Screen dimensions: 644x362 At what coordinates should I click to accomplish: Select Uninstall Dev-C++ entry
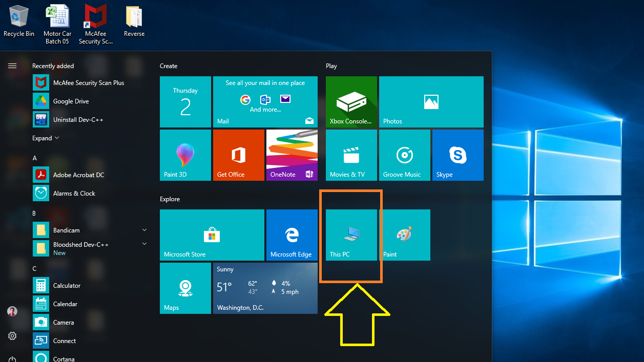click(90, 120)
